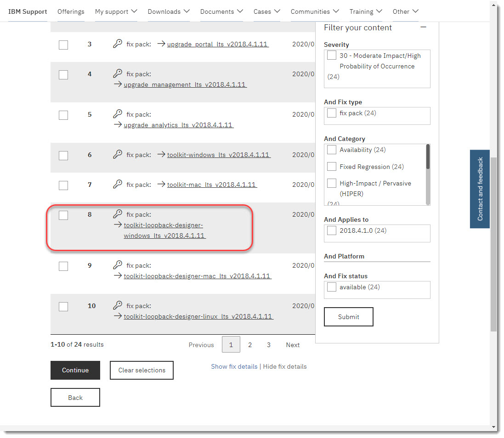Submit the selected content filters
This screenshot has height=438, width=504.
click(348, 316)
